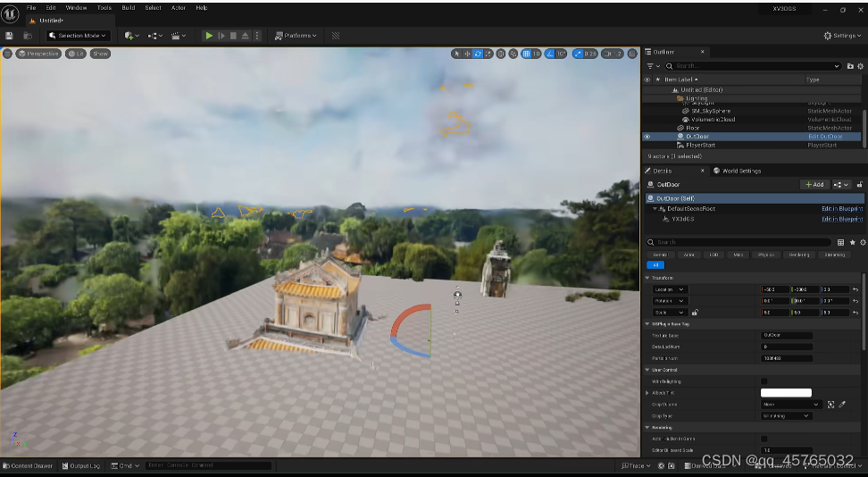Open the camera speed setting

(613, 54)
